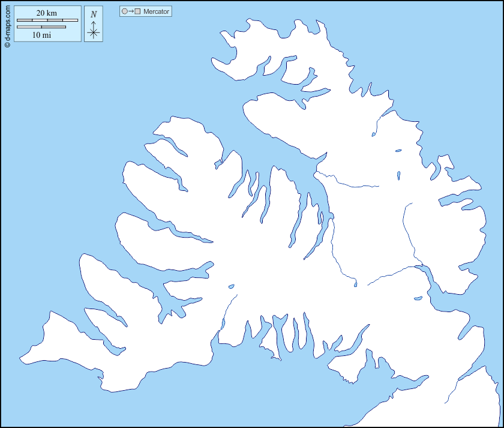Click the grey circle in the projection box
The height and width of the screenshot is (428, 504).
click(124, 11)
